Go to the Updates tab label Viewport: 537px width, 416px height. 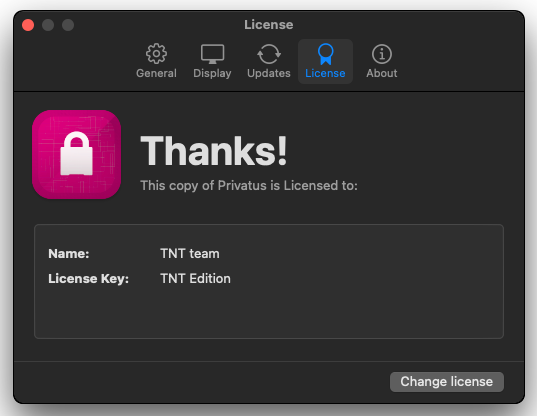(269, 73)
